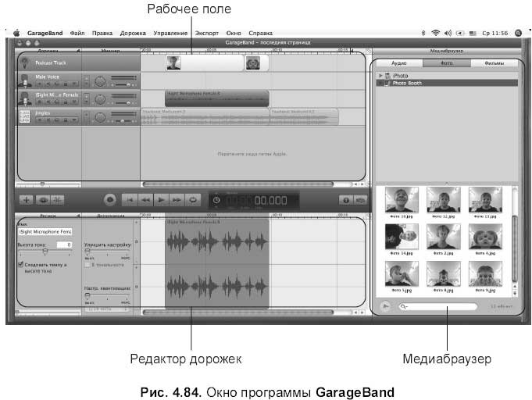The image size is (532, 400).
Task: Click the add new track plus button
Action: [26, 200]
